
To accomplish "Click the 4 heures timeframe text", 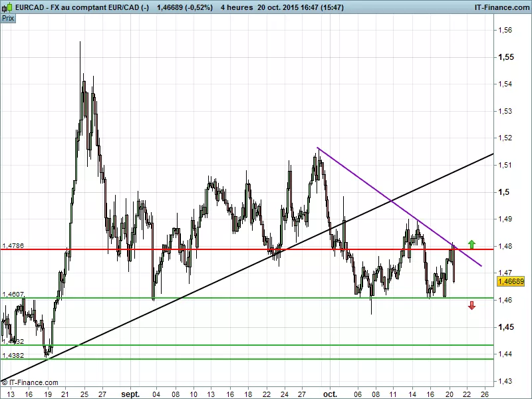I will click(237, 7).
